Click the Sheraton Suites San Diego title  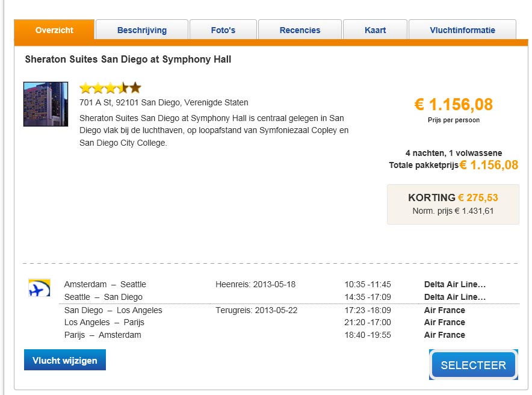tap(128, 60)
